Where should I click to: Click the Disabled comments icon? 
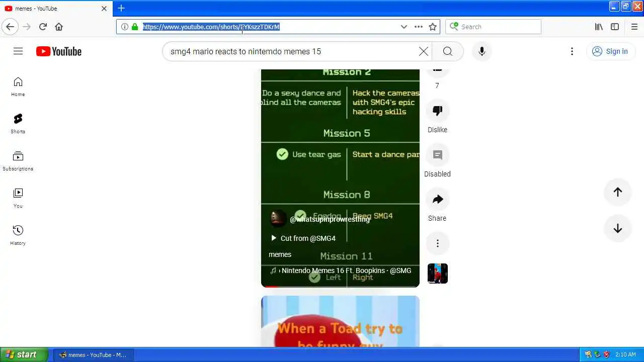438,155
